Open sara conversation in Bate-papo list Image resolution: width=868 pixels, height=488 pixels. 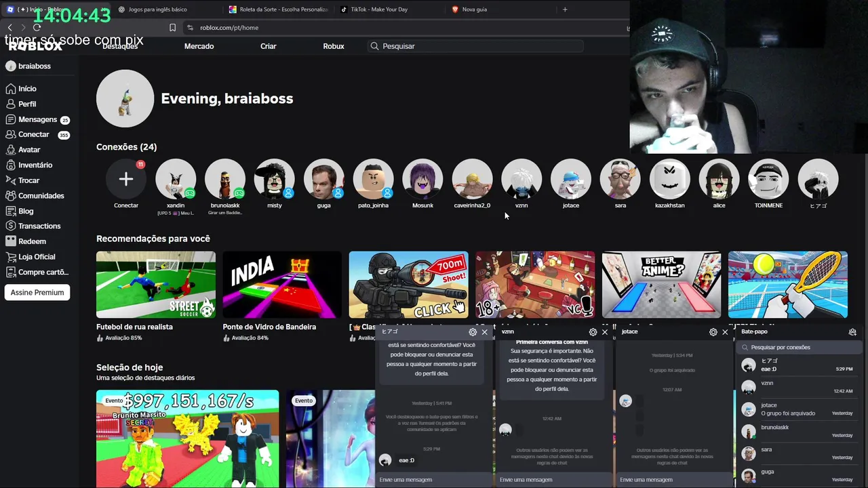798,453
